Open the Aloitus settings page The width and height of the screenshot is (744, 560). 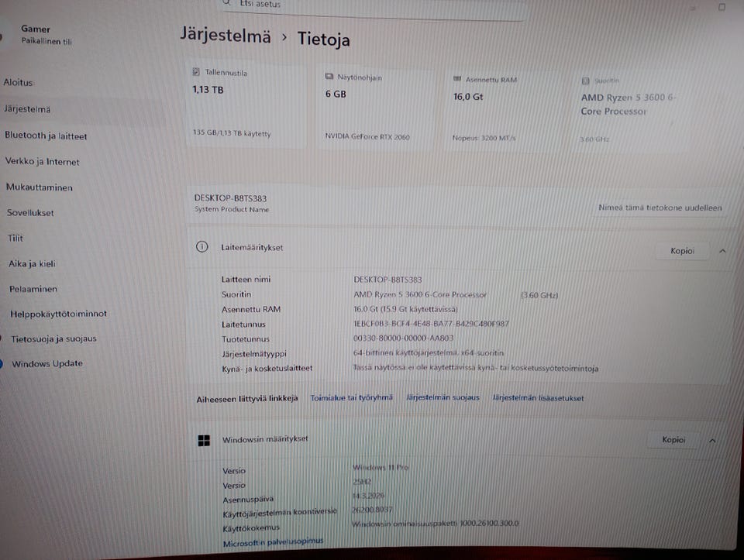pyautogui.click(x=18, y=83)
